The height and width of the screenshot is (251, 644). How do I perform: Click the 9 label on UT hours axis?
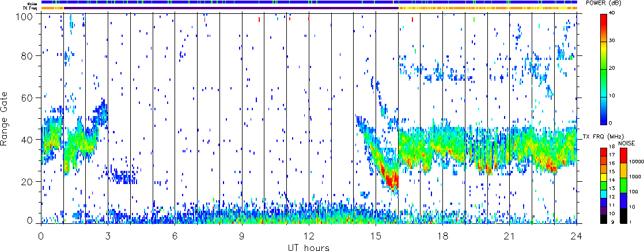point(242,236)
